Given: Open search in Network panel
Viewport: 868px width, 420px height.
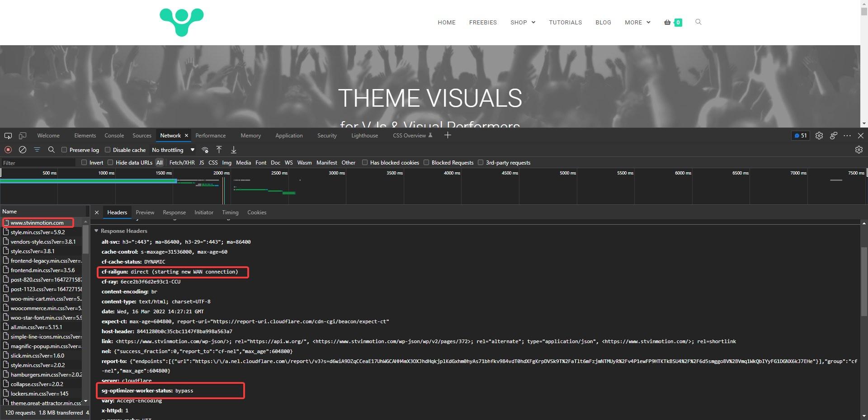Looking at the screenshot, I should tap(52, 150).
